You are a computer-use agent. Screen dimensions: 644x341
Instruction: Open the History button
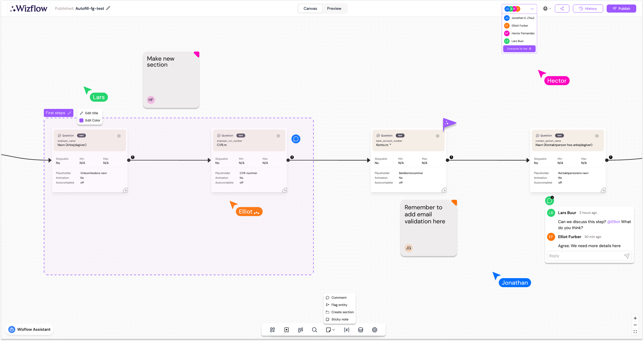[x=588, y=8]
